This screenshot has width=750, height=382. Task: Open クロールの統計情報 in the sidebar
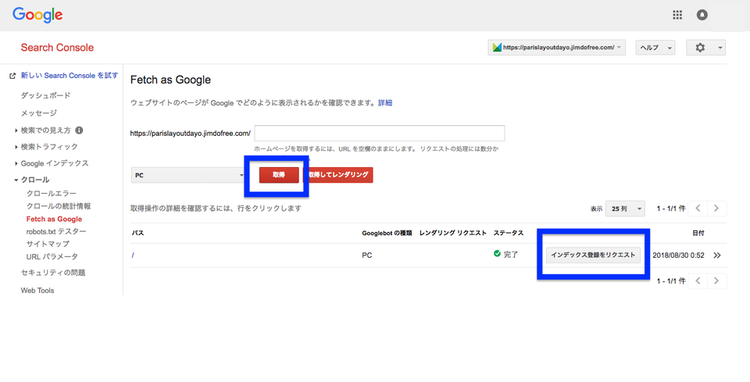coord(58,206)
